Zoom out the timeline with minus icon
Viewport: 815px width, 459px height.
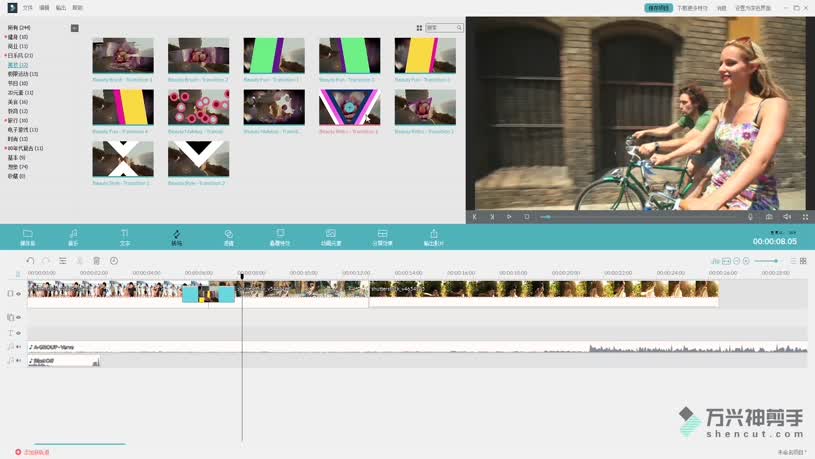click(737, 261)
